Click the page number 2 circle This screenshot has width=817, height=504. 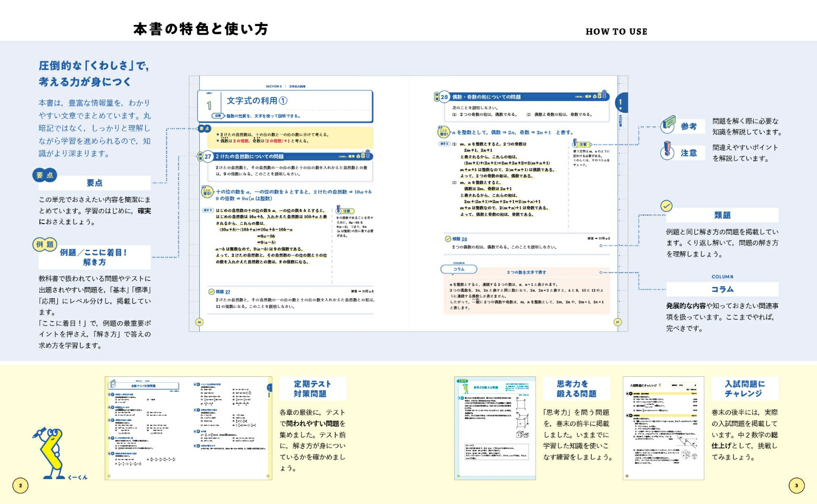tap(20, 486)
